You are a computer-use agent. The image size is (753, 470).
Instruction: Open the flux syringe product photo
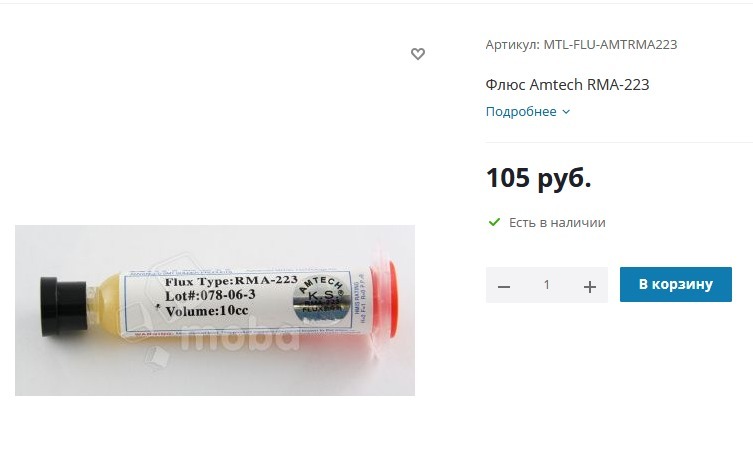[x=215, y=310]
